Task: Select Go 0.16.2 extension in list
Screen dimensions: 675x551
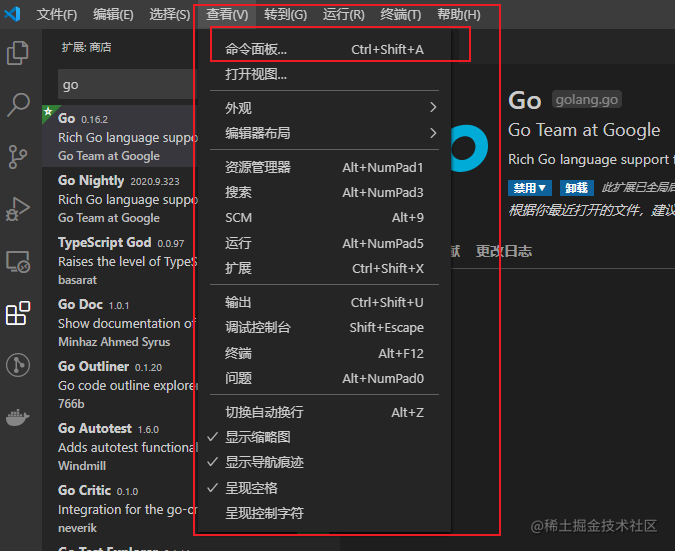Action: (120, 136)
